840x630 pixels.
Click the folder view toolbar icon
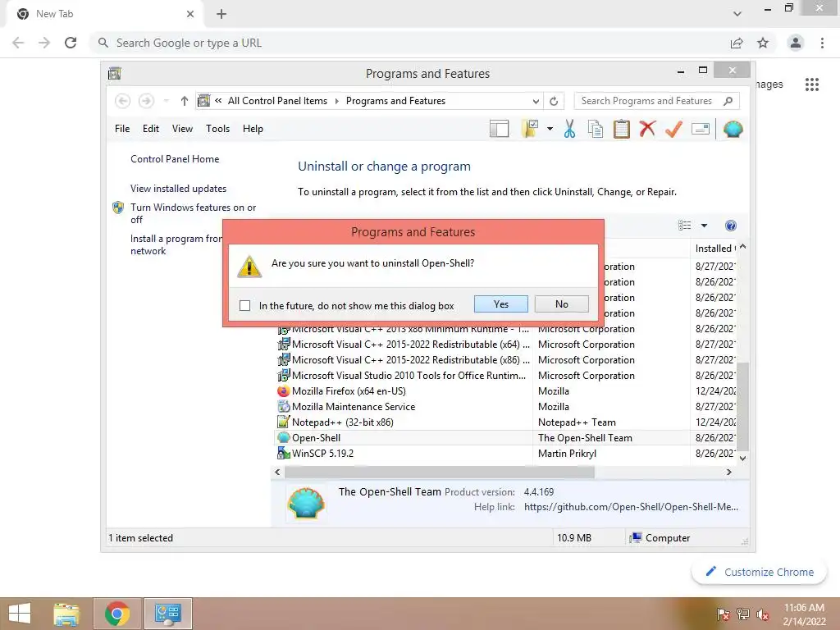pos(531,129)
